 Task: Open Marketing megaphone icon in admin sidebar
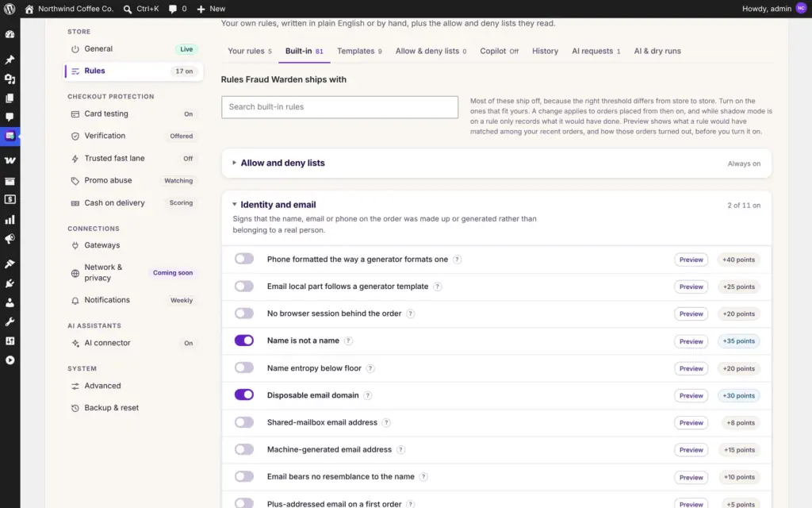point(10,239)
